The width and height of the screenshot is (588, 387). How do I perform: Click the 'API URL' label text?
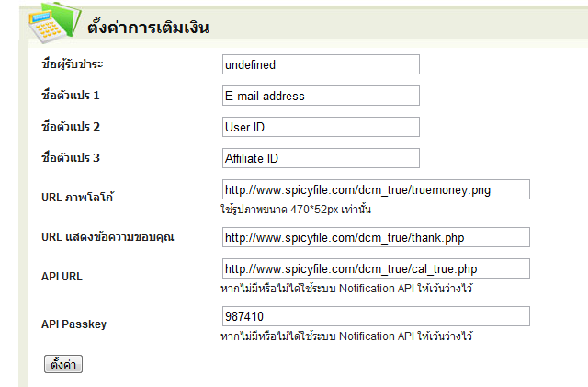[x=62, y=276]
